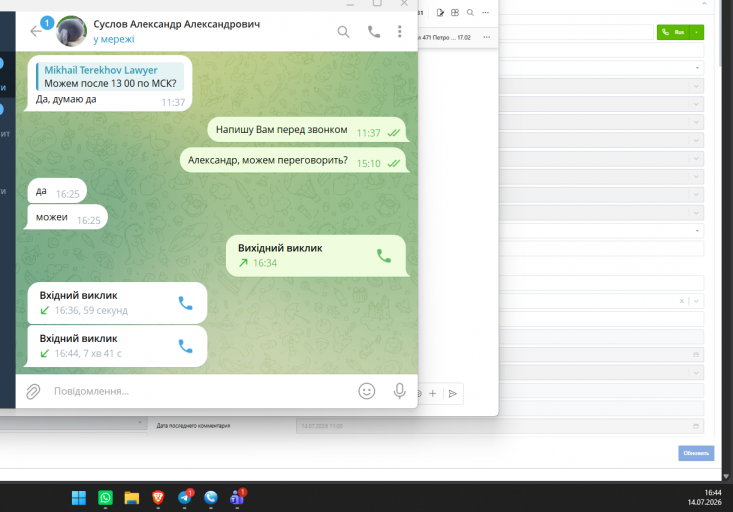The width and height of the screenshot is (733, 512).
Task: Click the compose/edit icon in the middle panel
Action: coord(440,13)
